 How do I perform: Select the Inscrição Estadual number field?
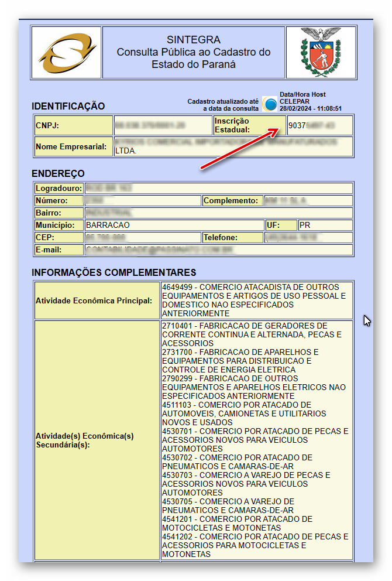pos(319,125)
